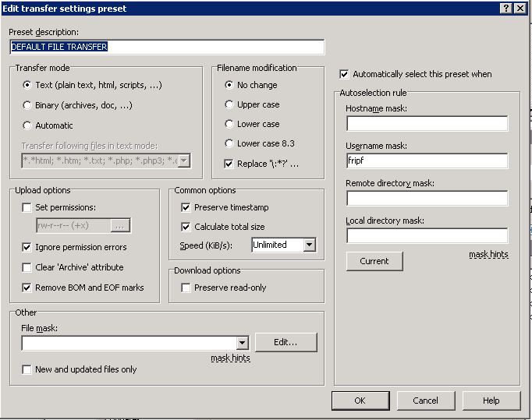Confirm settings with the OK button
The width and height of the screenshot is (532, 420).
click(360, 401)
